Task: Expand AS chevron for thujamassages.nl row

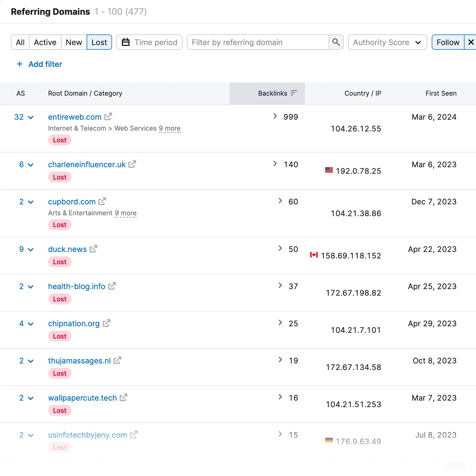Action: tap(31, 361)
